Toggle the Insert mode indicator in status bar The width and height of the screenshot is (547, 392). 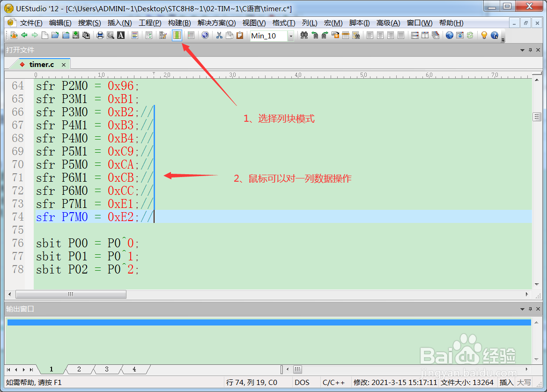[507, 382]
